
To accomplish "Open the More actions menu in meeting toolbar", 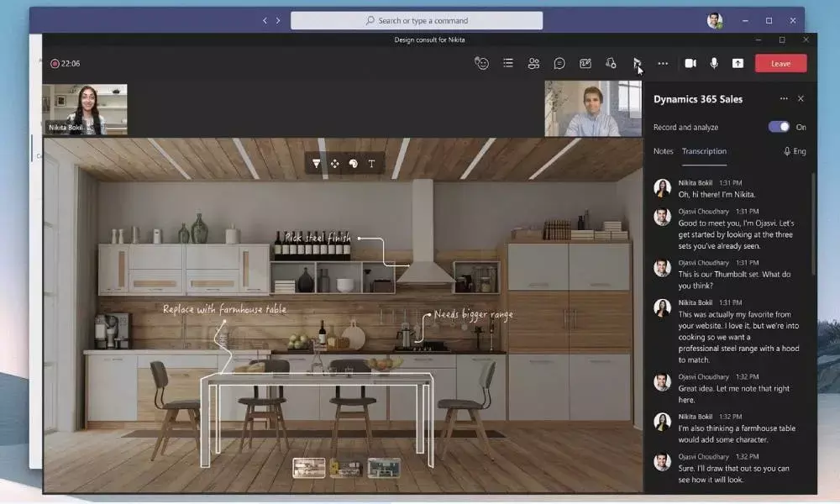I will click(x=663, y=63).
